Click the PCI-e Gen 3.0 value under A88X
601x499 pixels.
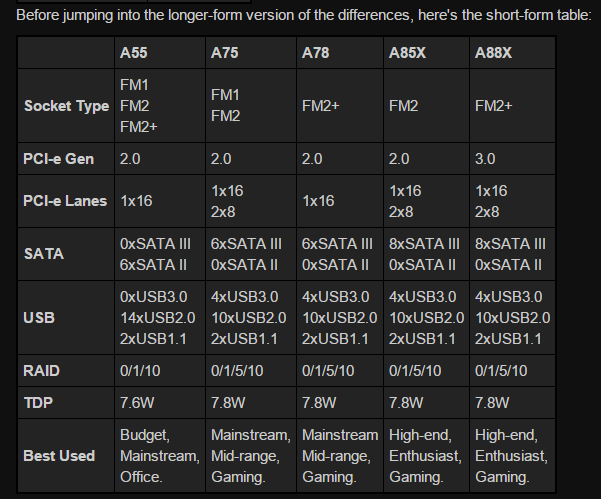pos(512,159)
